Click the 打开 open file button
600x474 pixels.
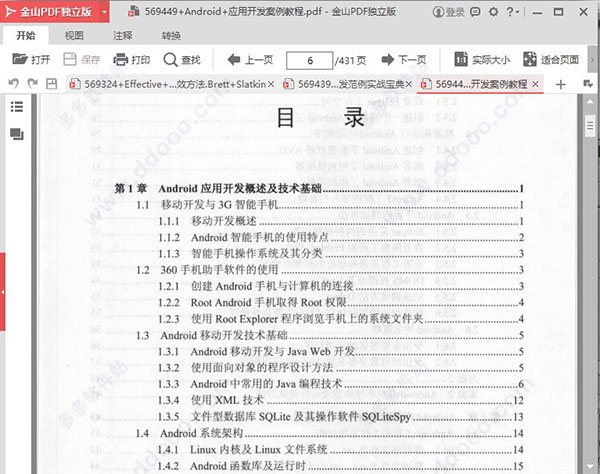pyautogui.click(x=31, y=60)
